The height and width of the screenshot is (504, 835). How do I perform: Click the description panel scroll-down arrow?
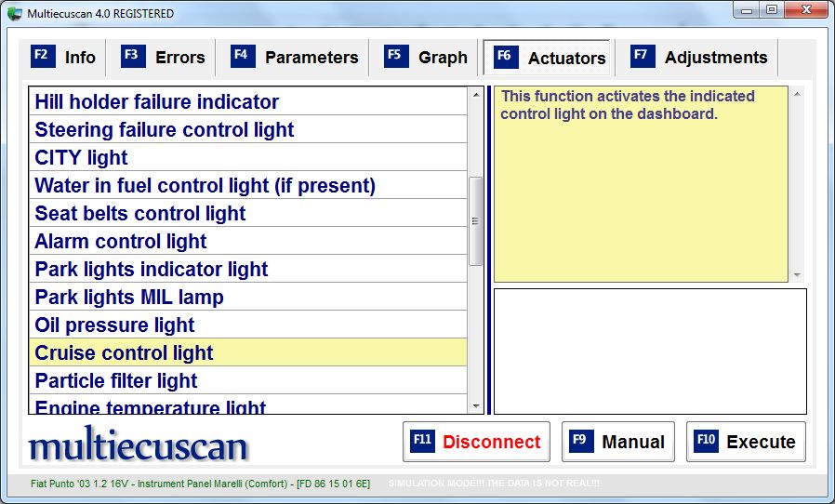pos(797,275)
